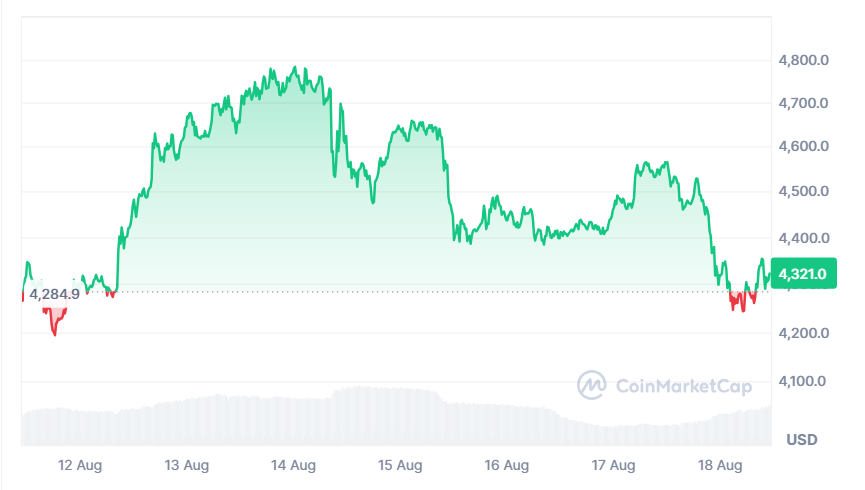Click the 17 Aug date label
The height and width of the screenshot is (490, 865).
point(613,465)
